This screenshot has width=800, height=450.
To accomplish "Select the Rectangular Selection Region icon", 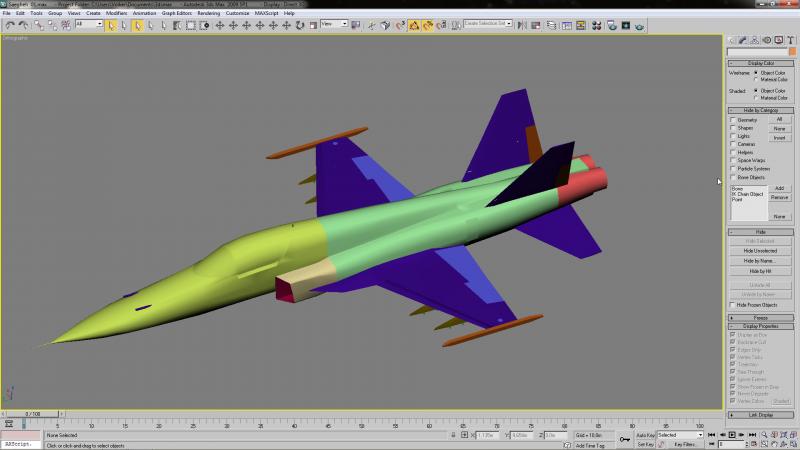I will coord(190,25).
